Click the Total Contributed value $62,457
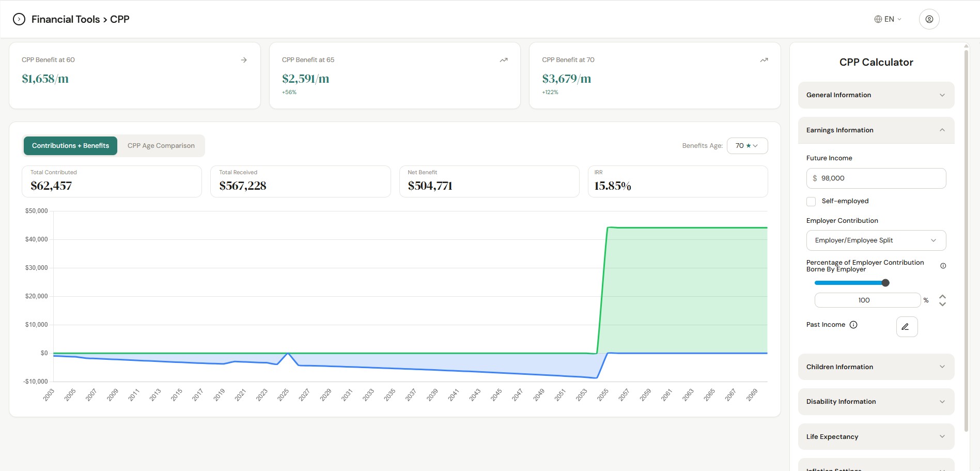This screenshot has width=980, height=471. [51, 186]
